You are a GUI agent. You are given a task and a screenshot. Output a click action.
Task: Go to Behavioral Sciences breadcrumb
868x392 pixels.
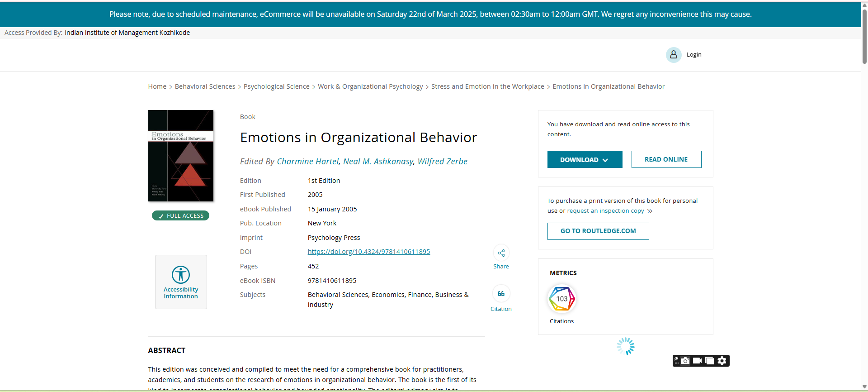pyautogui.click(x=205, y=86)
